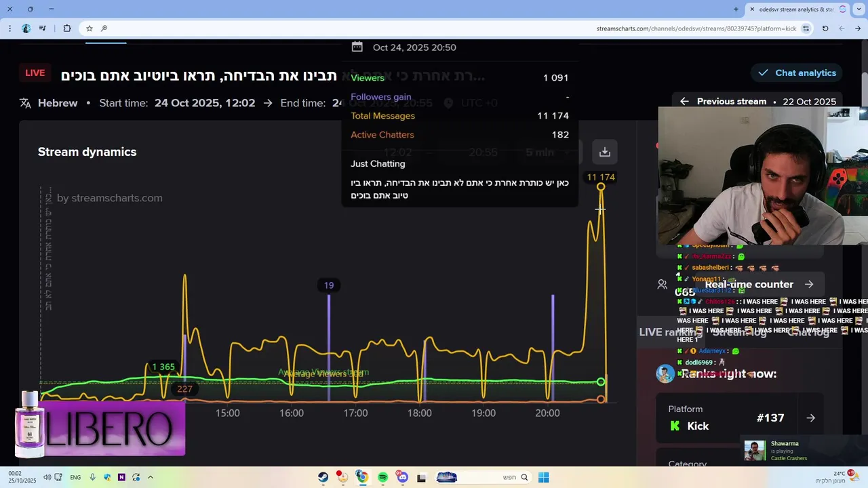
Task: Switch to the Stream log tab
Action: coord(740,332)
